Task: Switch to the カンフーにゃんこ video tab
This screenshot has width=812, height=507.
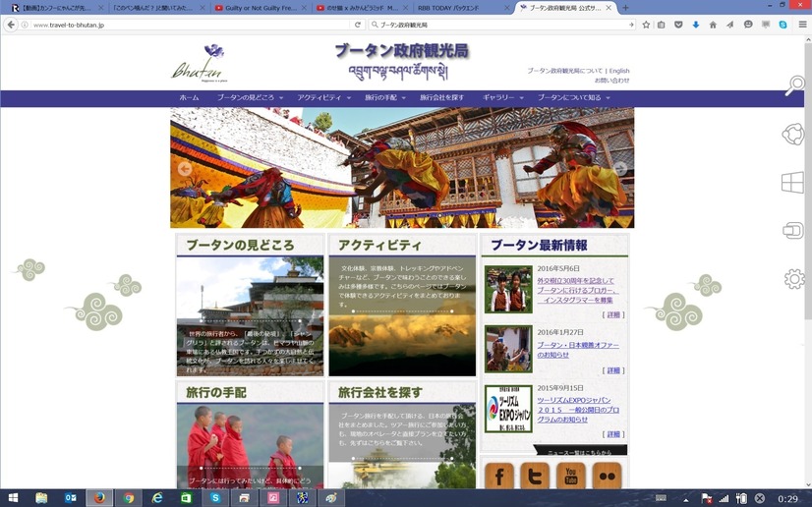Action: point(56,8)
